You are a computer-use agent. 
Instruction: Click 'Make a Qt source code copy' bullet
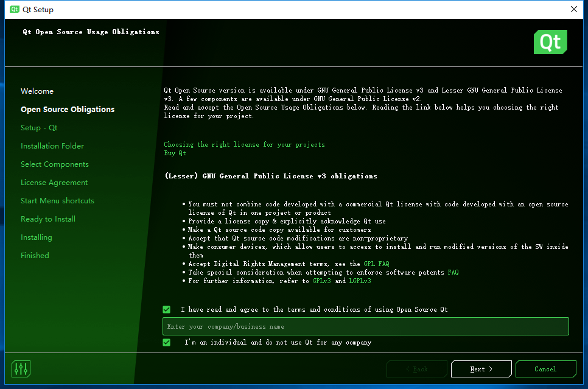coord(279,230)
